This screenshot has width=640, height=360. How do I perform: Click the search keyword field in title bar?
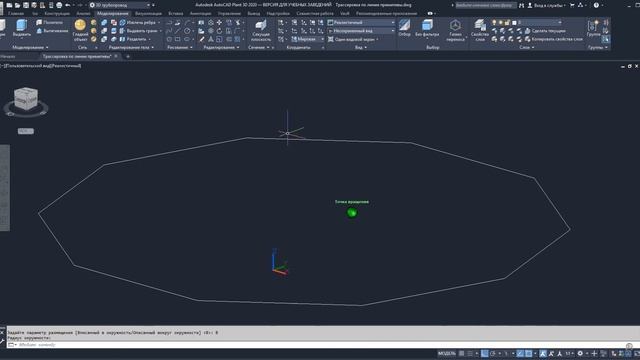(485, 5)
